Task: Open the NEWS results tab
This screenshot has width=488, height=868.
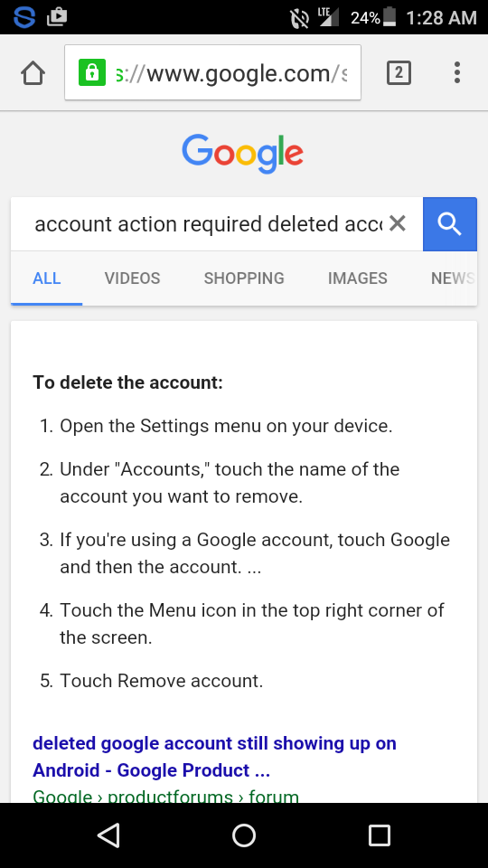Action: pyautogui.click(x=453, y=278)
